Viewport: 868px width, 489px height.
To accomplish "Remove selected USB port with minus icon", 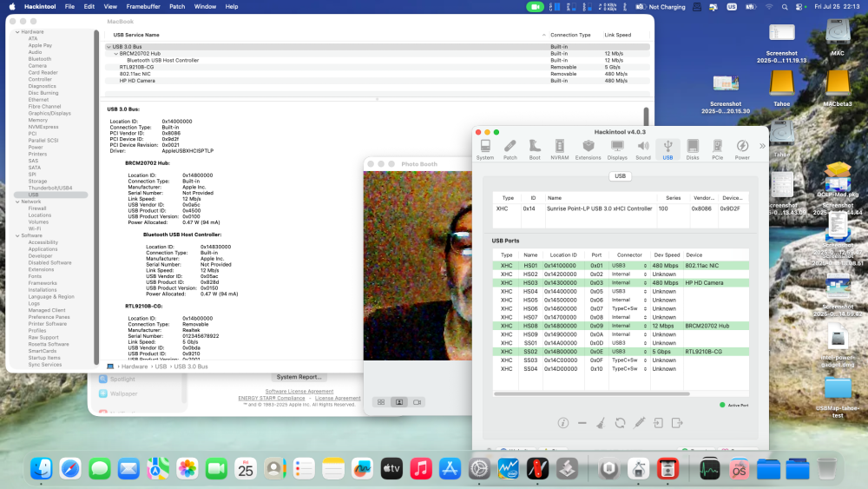I will tap(582, 423).
